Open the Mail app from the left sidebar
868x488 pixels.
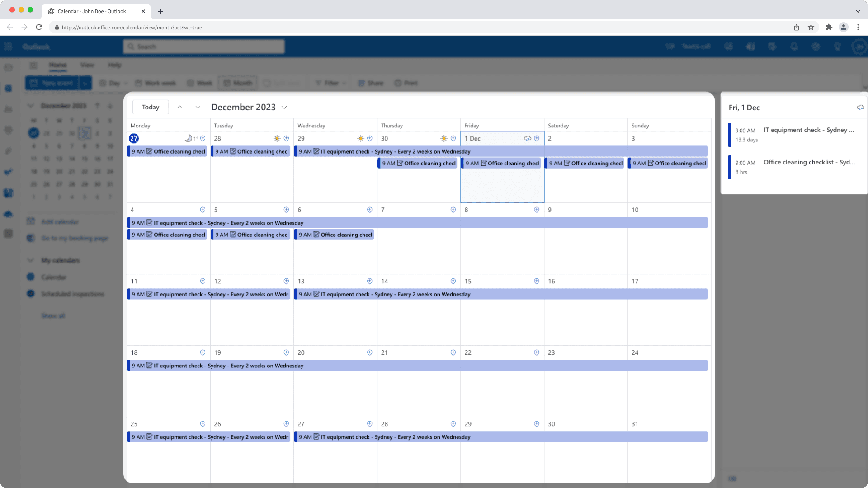click(x=8, y=67)
